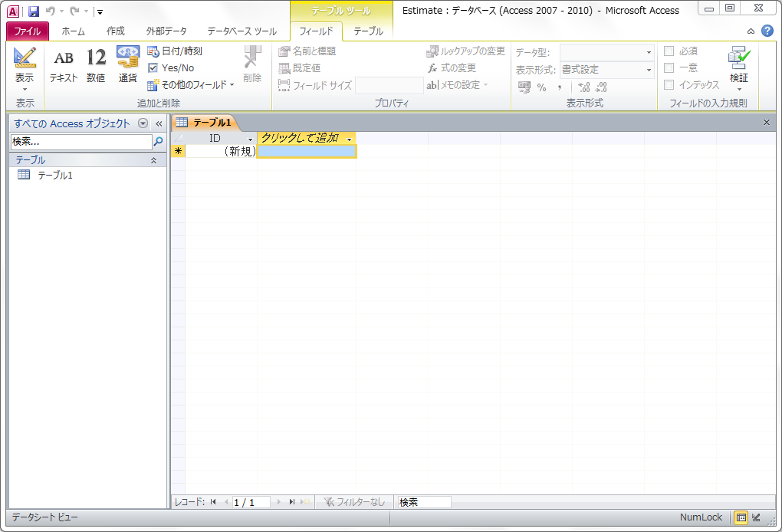Image resolution: width=782 pixels, height=532 pixels.
Task: Switch to the 作成 ribbon tab
Action: click(x=115, y=31)
